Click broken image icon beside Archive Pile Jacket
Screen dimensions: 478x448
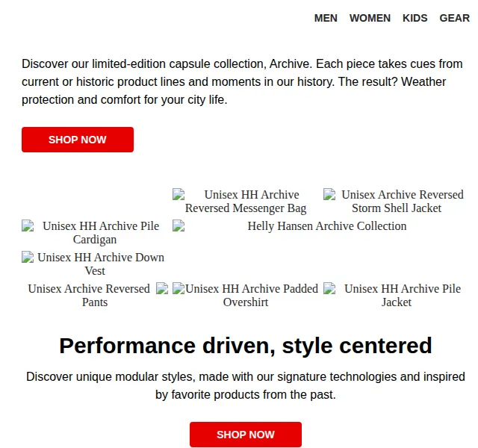tap(329, 288)
